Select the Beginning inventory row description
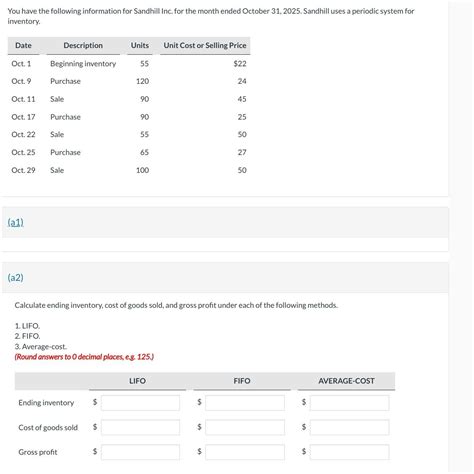 click(x=83, y=64)
